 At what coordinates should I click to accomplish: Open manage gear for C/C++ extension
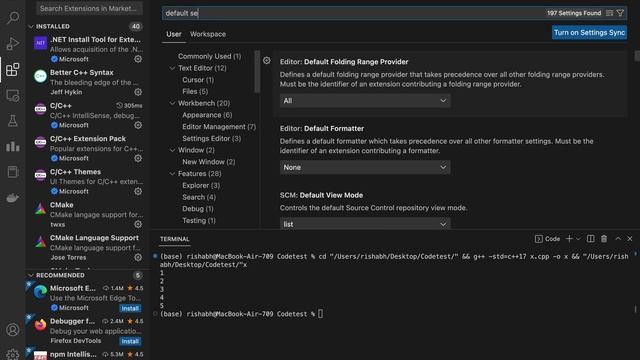138,125
